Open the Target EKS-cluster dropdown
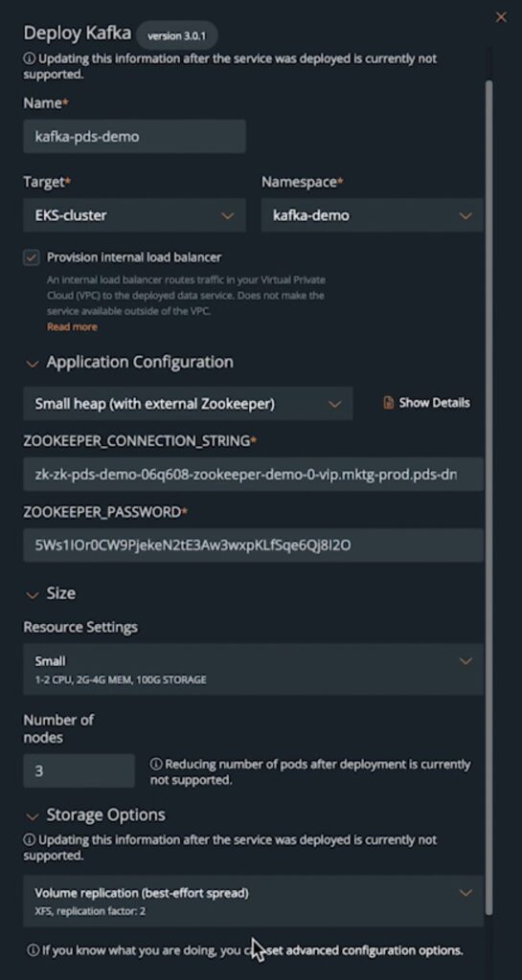Image resolution: width=522 pixels, height=980 pixels. pos(134,215)
